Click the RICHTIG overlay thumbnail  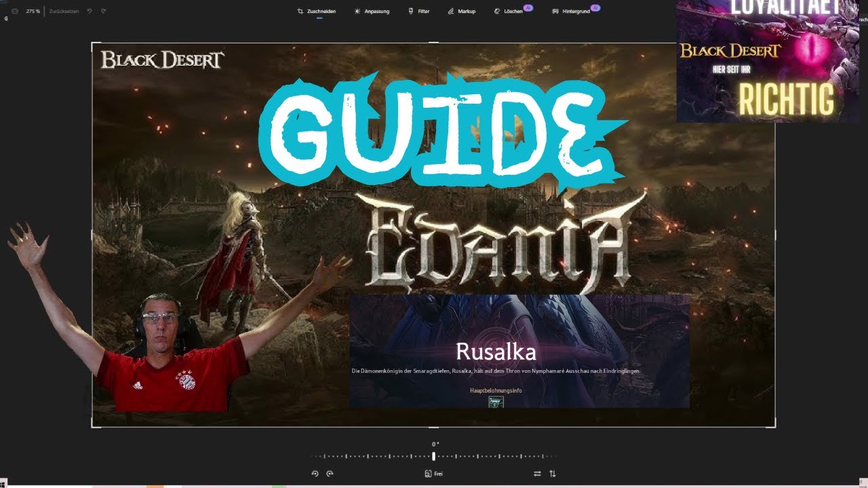[x=768, y=61]
